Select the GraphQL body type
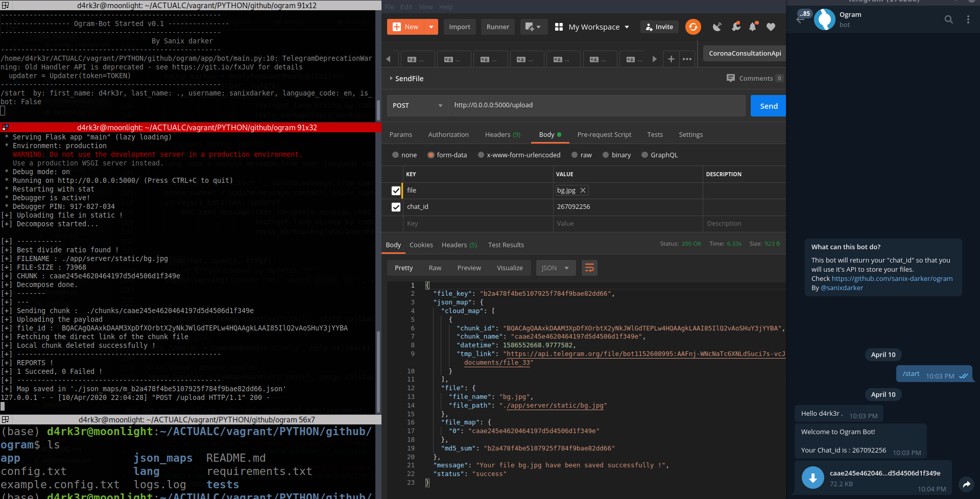 [x=644, y=155]
